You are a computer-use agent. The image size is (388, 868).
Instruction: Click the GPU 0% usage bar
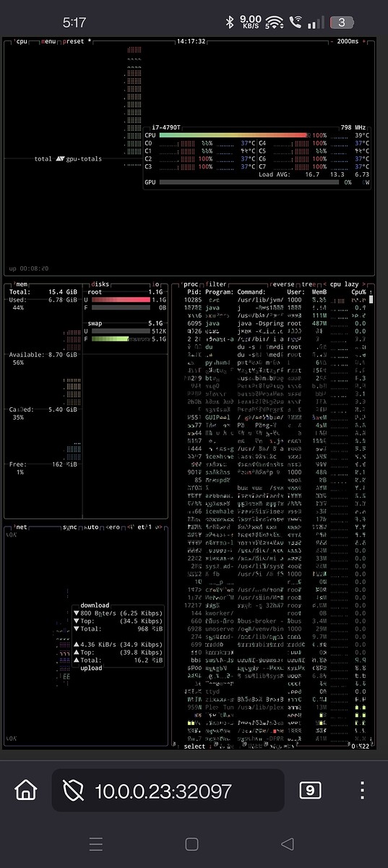coord(249,182)
